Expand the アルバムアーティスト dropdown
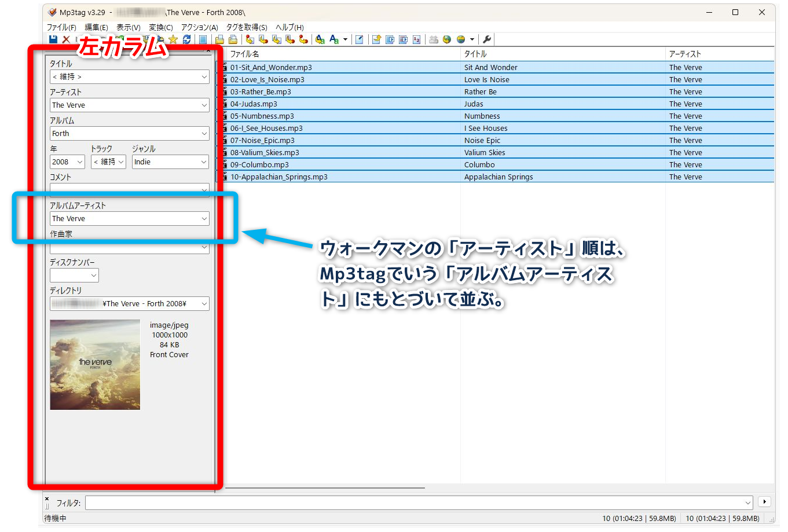The width and height of the screenshot is (788, 532). (x=204, y=219)
